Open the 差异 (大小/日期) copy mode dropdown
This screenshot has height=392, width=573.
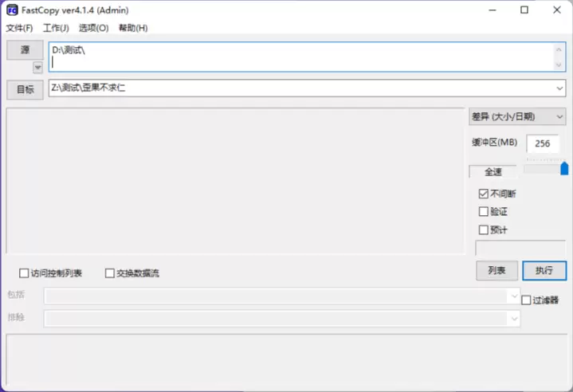517,116
